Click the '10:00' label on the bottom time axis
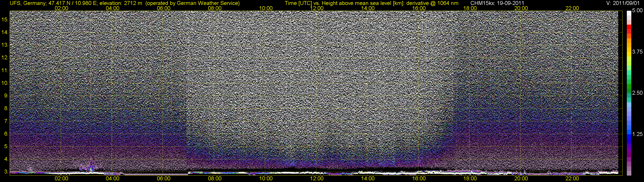The height and width of the screenshot is (182, 644). (266, 179)
